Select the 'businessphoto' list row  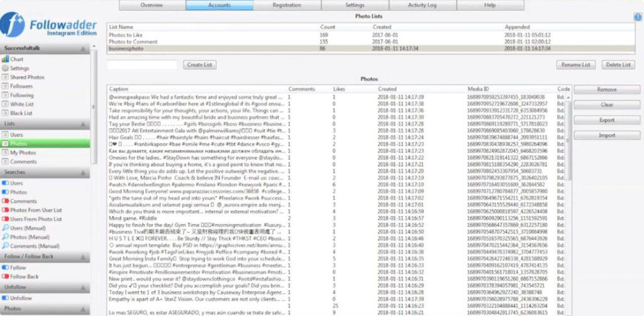(370, 48)
